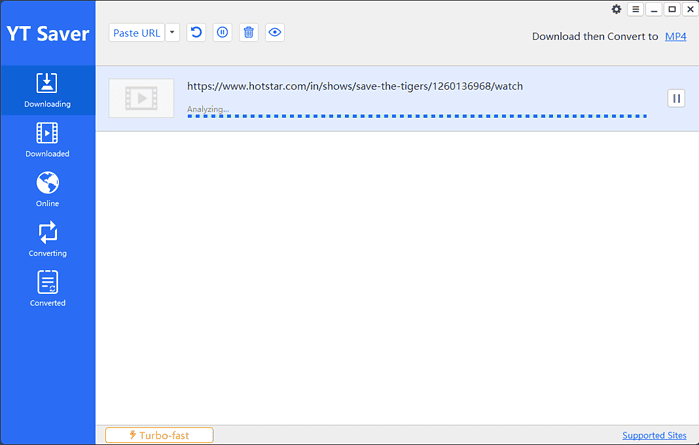Pause the hotstar video download
The width and height of the screenshot is (699, 445).
tap(676, 98)
